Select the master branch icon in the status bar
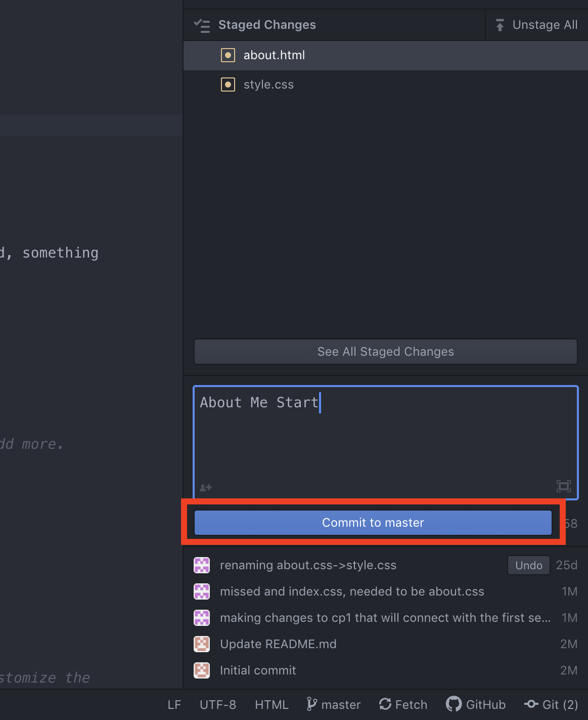 311,704
